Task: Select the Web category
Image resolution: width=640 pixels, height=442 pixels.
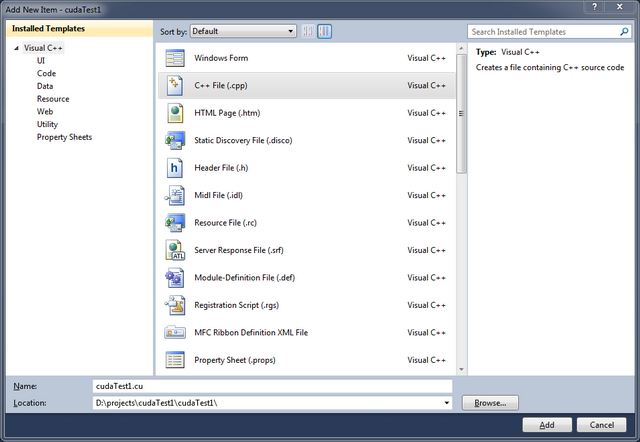Action: click(45, 111)
